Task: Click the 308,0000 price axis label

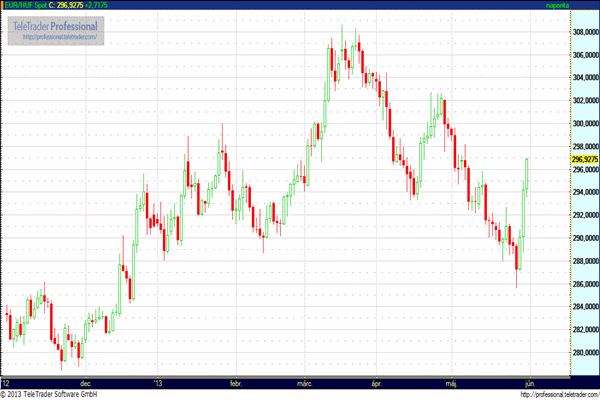Action: 584,32
